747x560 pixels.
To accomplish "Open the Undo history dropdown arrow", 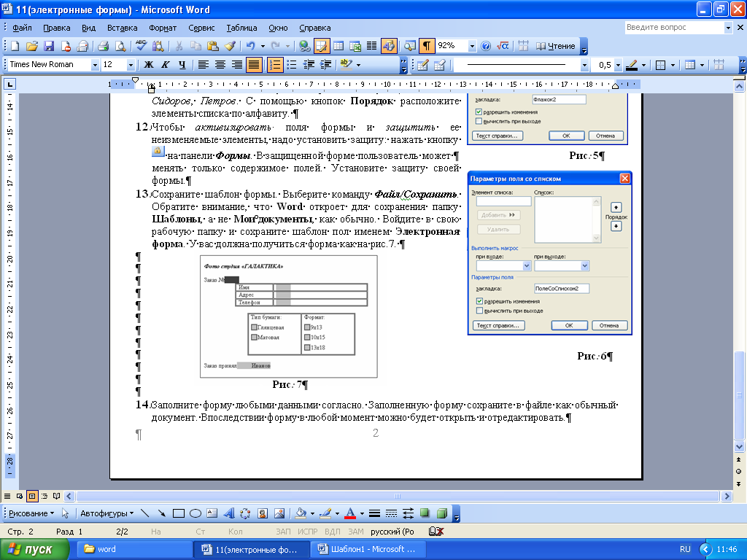I will tap(263, 46).
